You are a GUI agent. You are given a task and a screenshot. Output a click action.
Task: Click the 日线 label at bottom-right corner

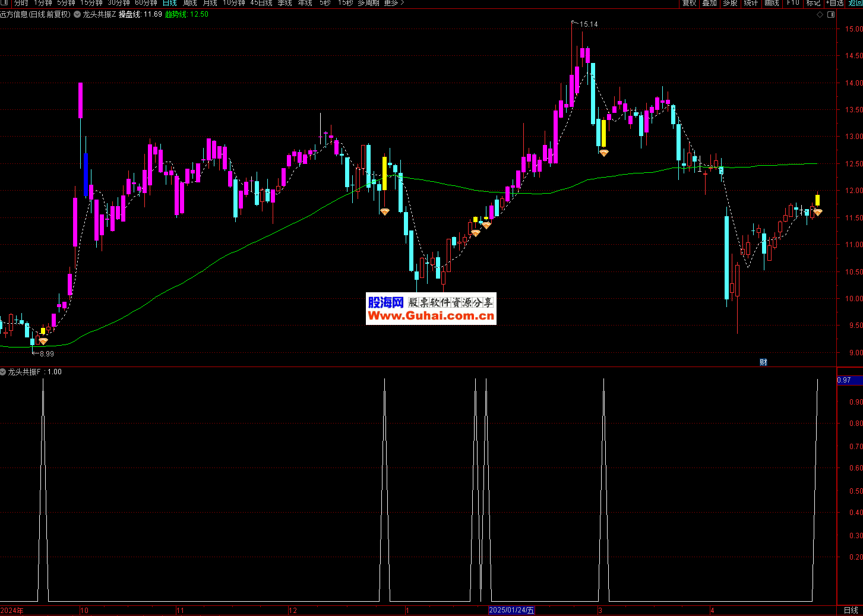tap(851, 610)
